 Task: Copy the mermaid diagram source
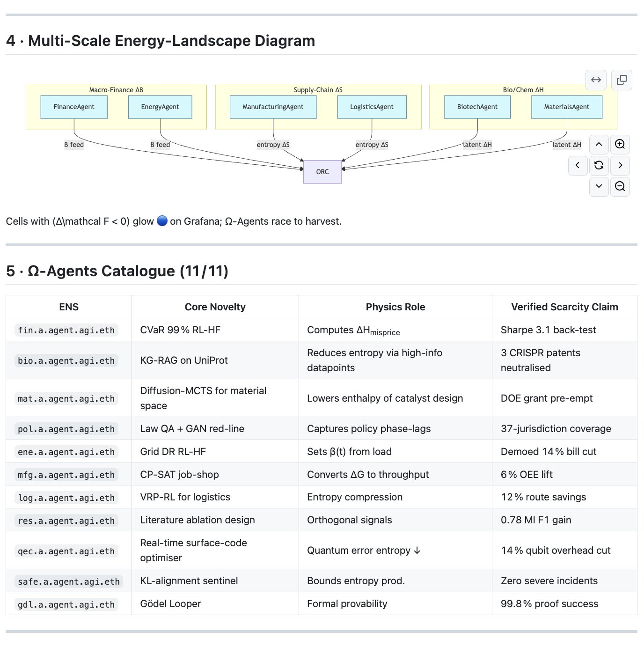click(x=622, y=80)
